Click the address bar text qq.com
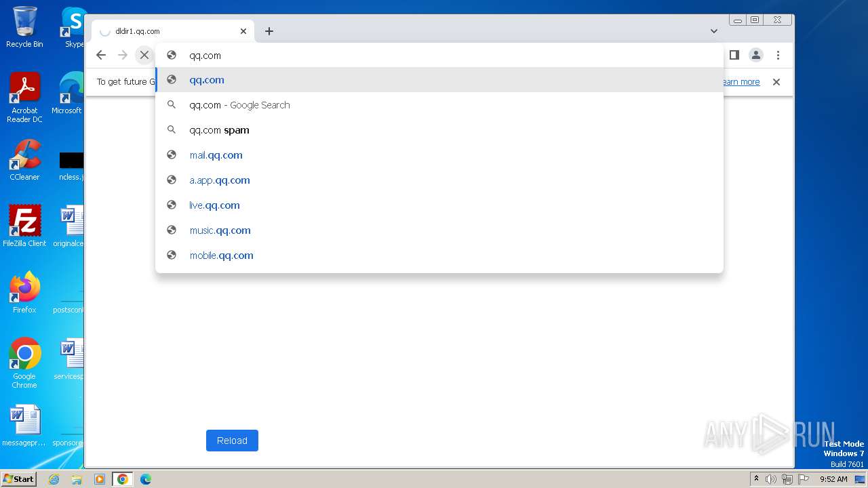Image resolution: width=868 pixels, height=488 pixels. coord(205,56)
